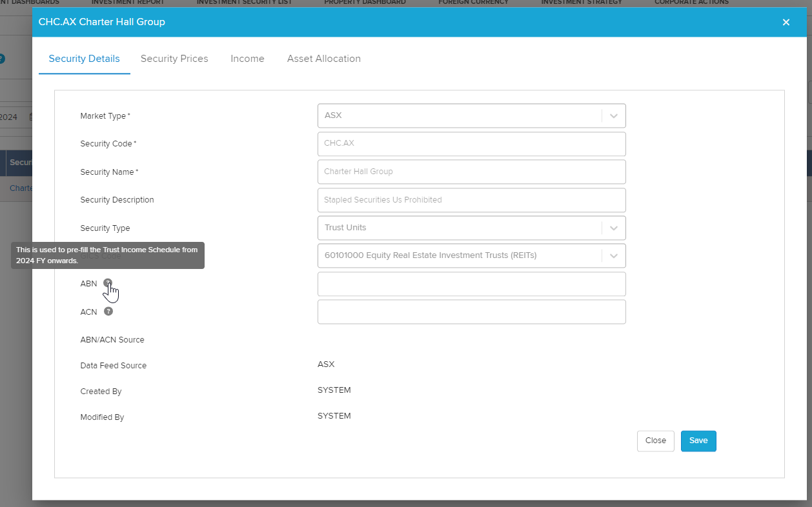812x507 pixels.
Task: Click the Close button beside Save
Action: (656, 441)
